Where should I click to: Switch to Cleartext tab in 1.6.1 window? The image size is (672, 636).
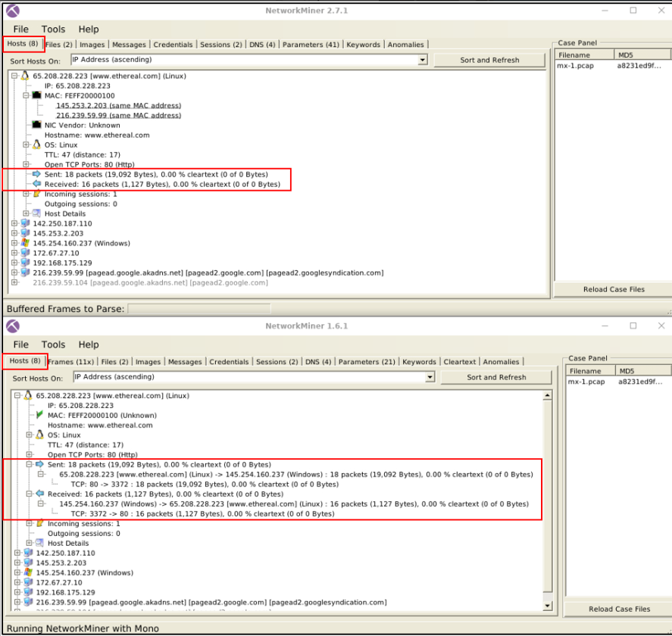click(x=459, y=361)
